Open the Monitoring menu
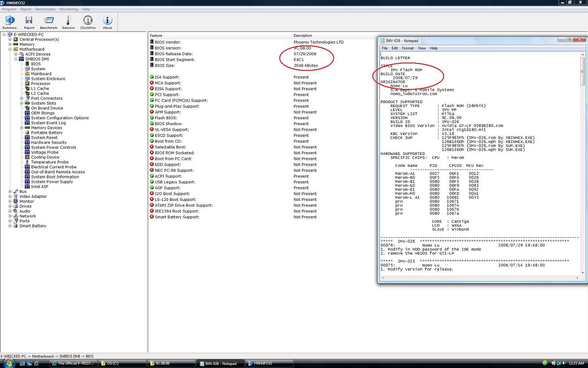This screenshot has width=588, height=368. pyautogui.click(x=69, y=9)
